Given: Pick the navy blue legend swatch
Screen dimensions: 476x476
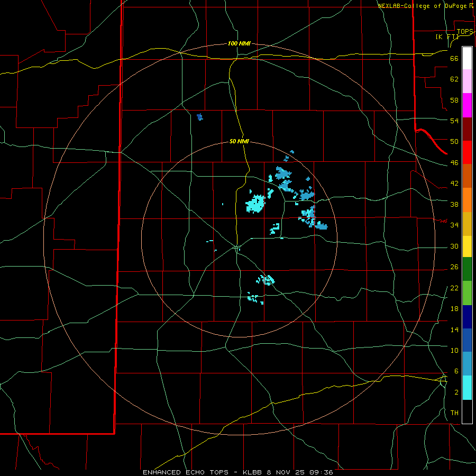Looking at the screenshot, I should 467,317.
